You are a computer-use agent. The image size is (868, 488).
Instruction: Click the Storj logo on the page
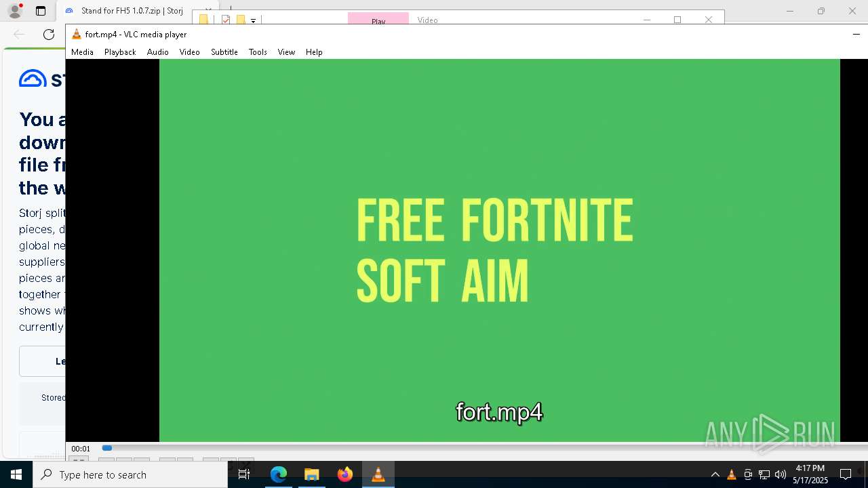(x=42, y=79)
